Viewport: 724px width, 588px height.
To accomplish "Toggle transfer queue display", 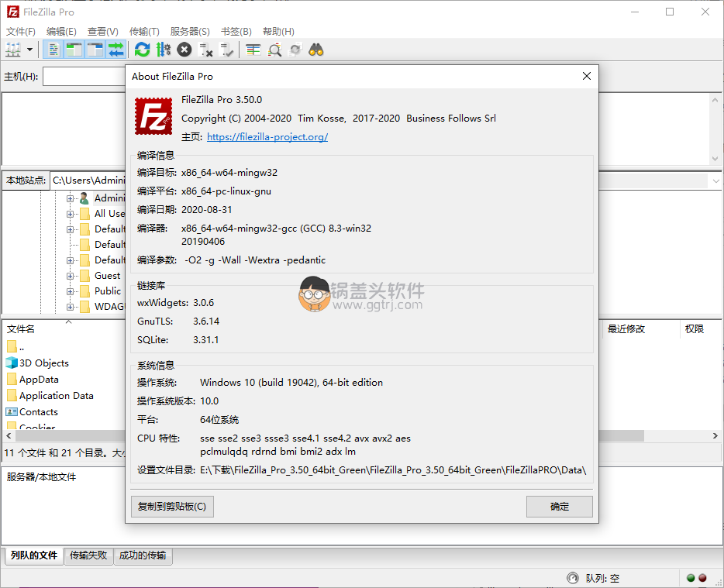I will pyautogui.click(x=116, y=50).
